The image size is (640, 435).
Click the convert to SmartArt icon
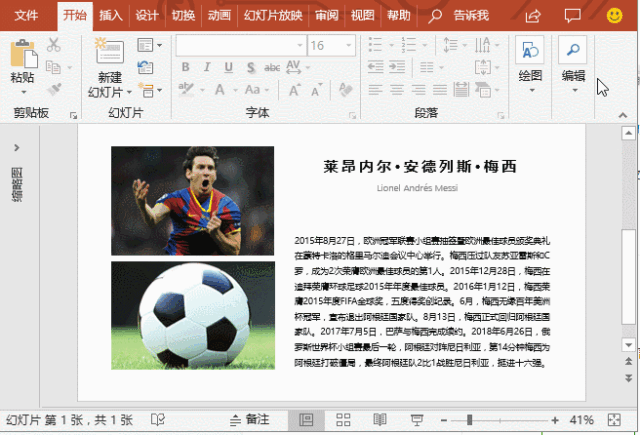click(483, 89)
